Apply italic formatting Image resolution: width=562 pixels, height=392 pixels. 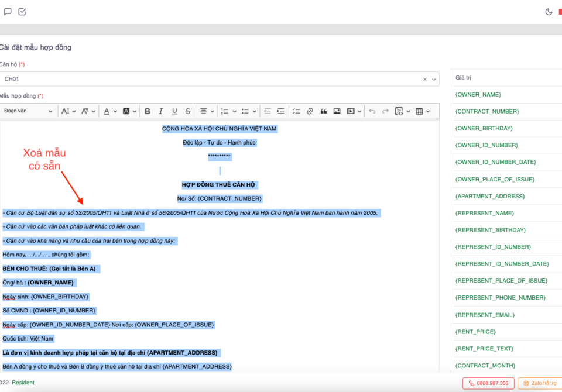(161, 111)
